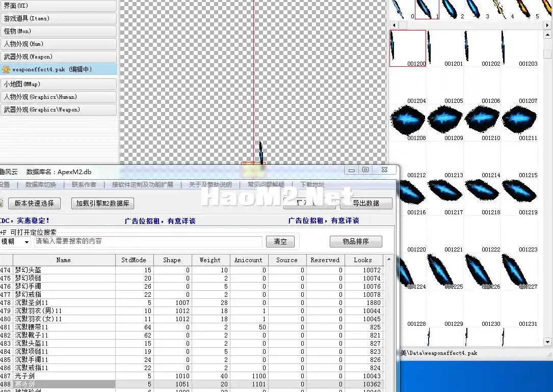The width and height of the screenshot is (553, 392).
Task: Select glowing effect thumbnail 001209
Action: [x=445, y=123]
